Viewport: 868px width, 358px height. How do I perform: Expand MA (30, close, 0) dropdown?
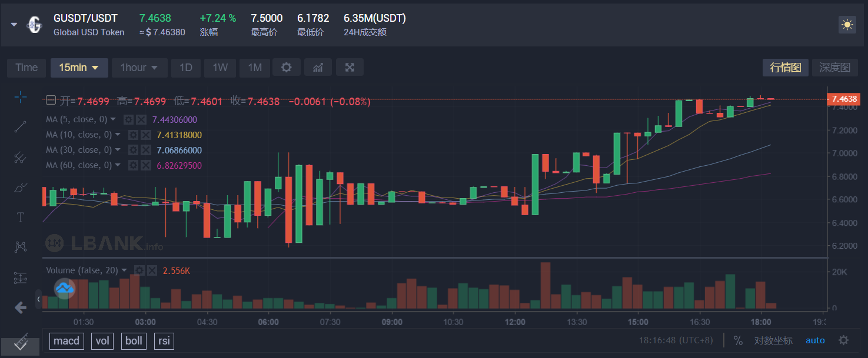(x=118, y=150)
